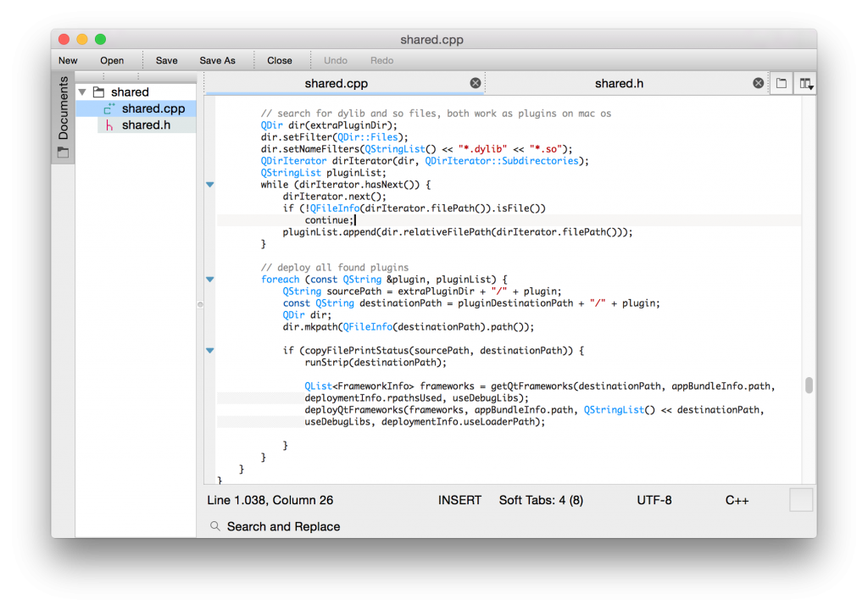This screenshot has width=868, height=611.
Task: Toggle INSERT mode in the status bar
Action: (x=459, y=500)
